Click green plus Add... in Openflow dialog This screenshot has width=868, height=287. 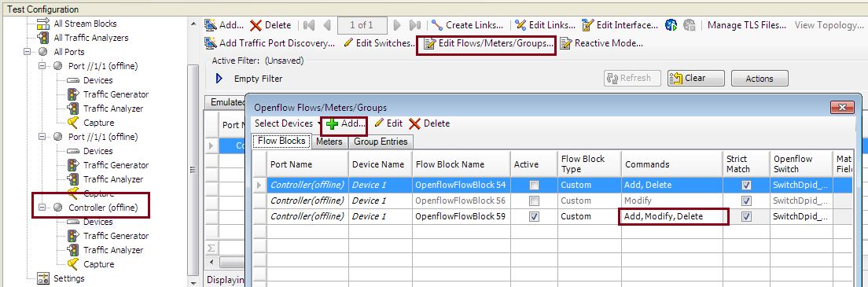345,123
